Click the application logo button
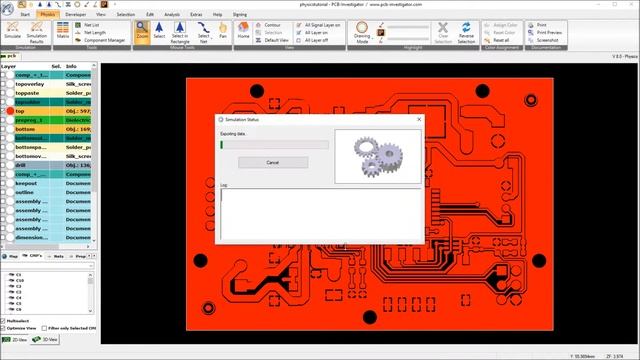640x360 pixels. 7,8
